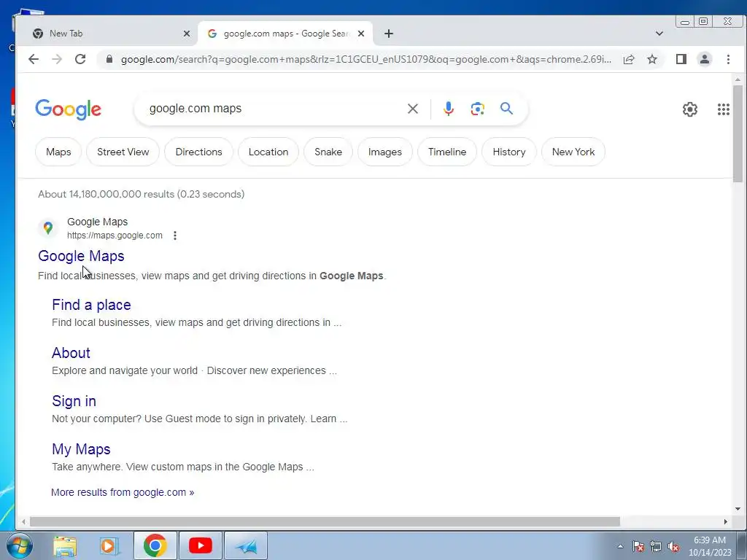Go back to the previous page

pos(34,59)
